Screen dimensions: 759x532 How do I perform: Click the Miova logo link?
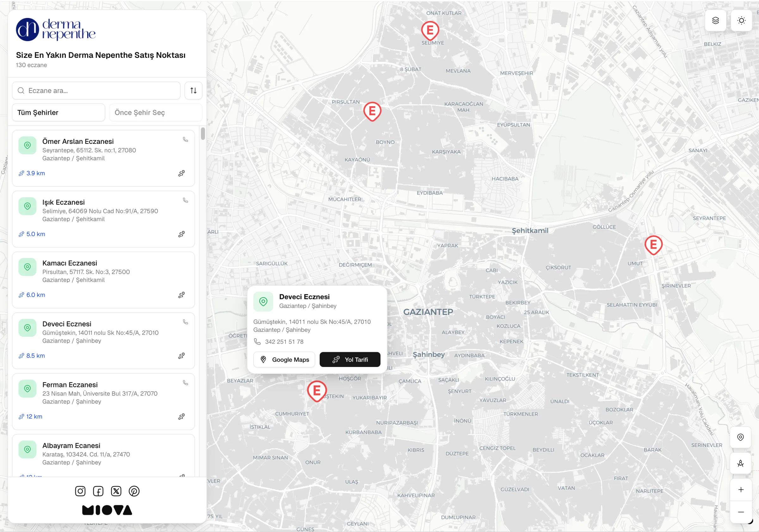pos(107,510)
